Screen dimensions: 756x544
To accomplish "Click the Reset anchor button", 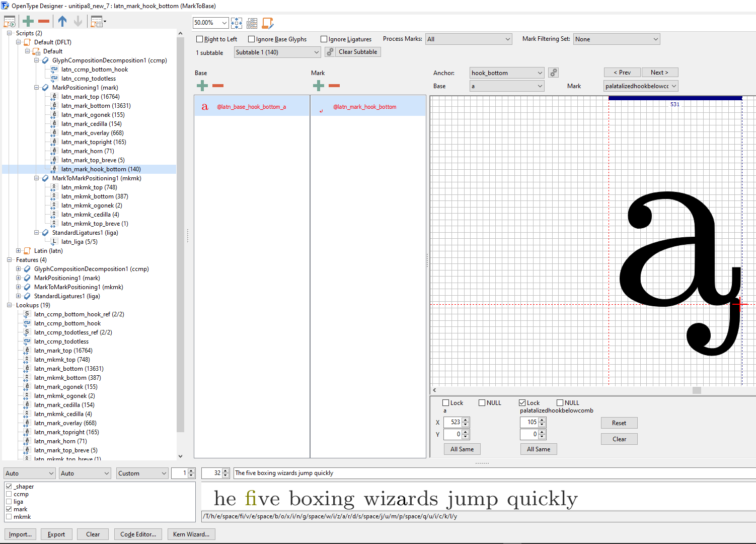I will coord(619,423).
